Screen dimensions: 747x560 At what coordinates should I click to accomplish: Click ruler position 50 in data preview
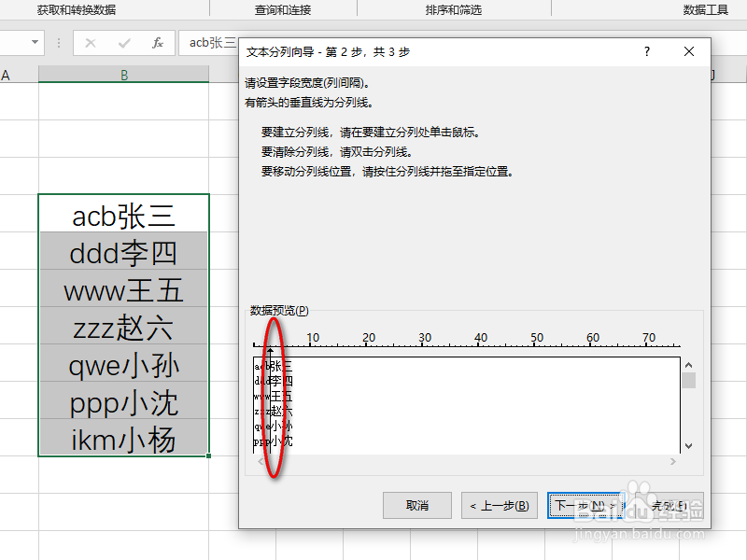pos(537,338)
